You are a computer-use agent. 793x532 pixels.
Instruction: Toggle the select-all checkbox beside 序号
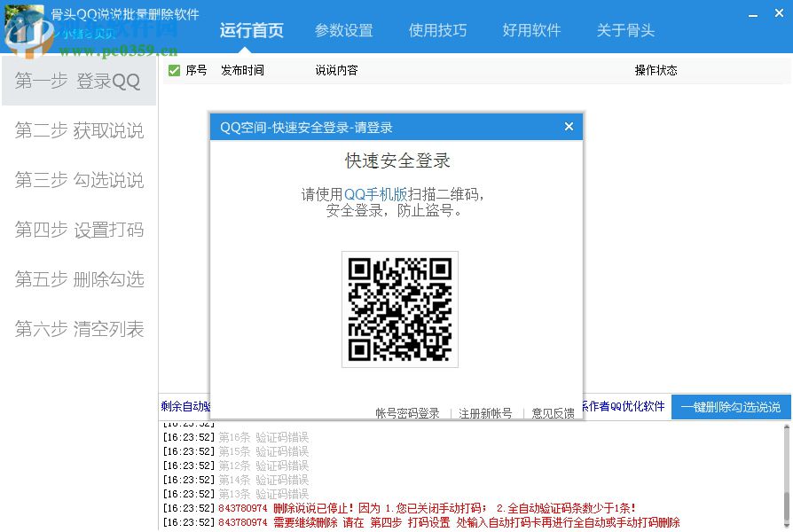click(174, 70)
